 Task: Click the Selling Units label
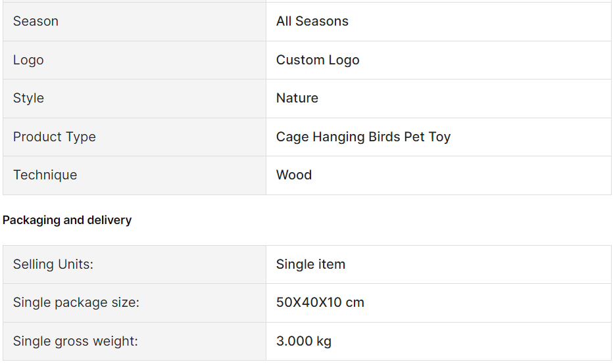pyautogui.click(x=53, y=264)
